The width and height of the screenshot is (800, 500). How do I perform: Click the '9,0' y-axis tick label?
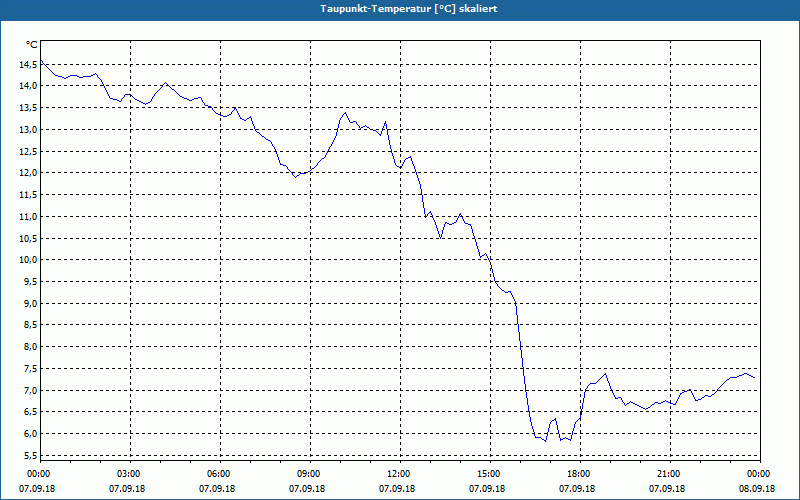click(31, 304)
